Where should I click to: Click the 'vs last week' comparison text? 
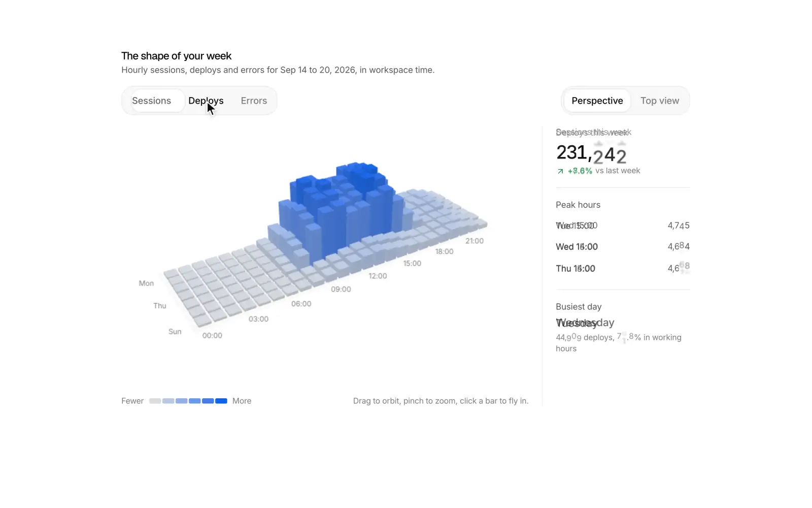click(x=618, y=171)
